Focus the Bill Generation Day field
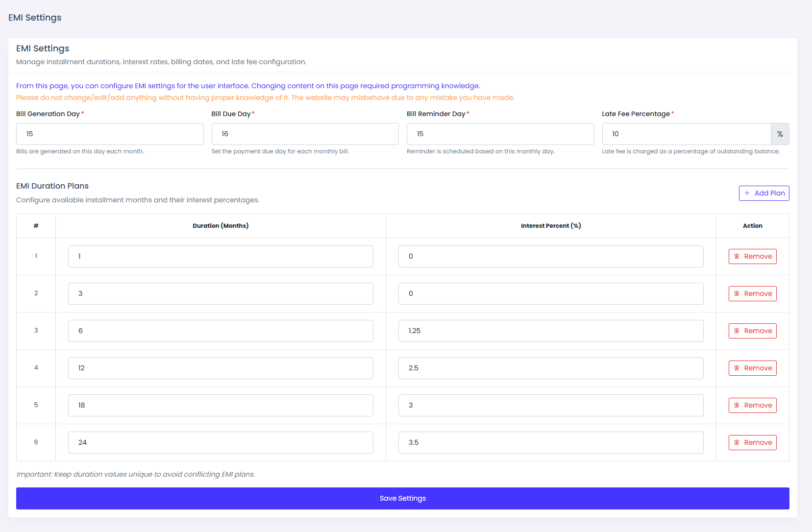This screenshot has height=532, width=812. coord(110,134)
